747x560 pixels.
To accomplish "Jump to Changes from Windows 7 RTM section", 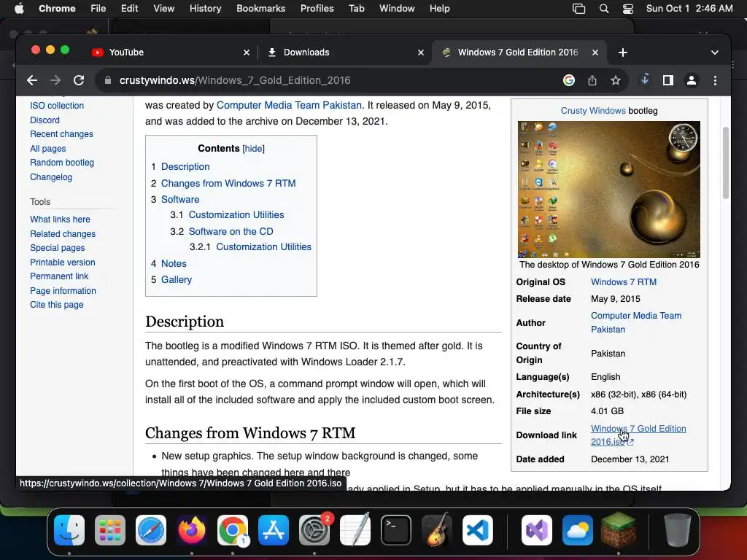I will click(228, 183).
